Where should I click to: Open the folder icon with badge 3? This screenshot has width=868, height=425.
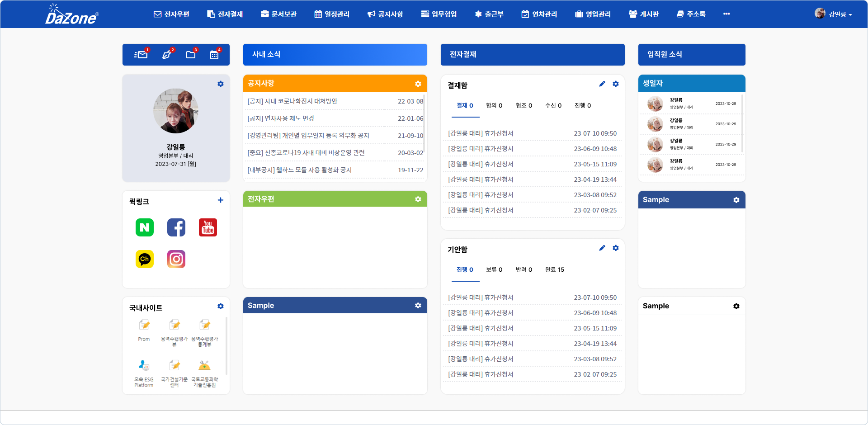pos(191,55)
